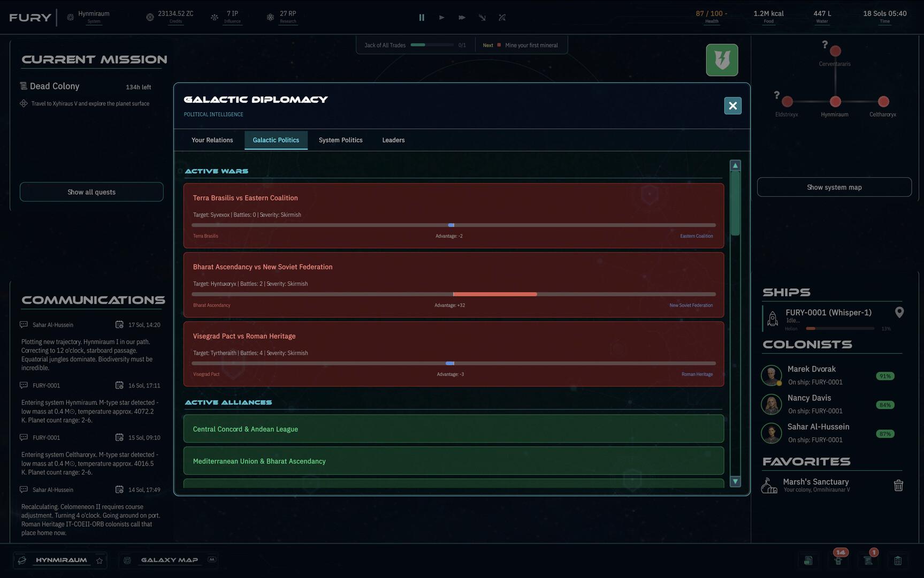Click the orbit/planet speed icon in top bar
The height and width of the screenshot is (578, 924).
tap(502, 18)
